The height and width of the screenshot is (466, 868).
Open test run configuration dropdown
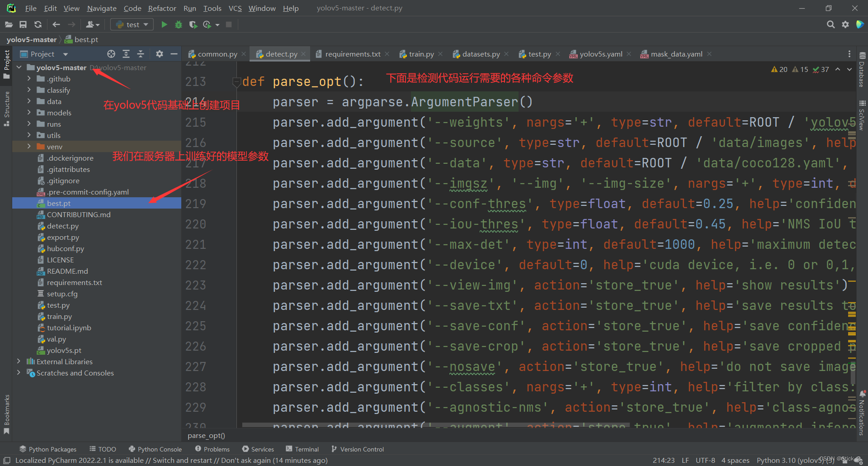(132, 24)
